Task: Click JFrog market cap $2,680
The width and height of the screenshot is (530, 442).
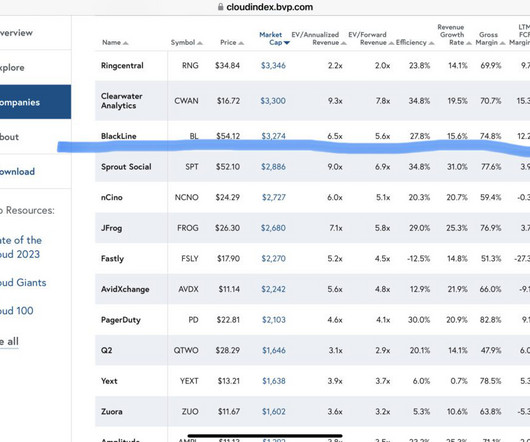Action: [273, 228]
